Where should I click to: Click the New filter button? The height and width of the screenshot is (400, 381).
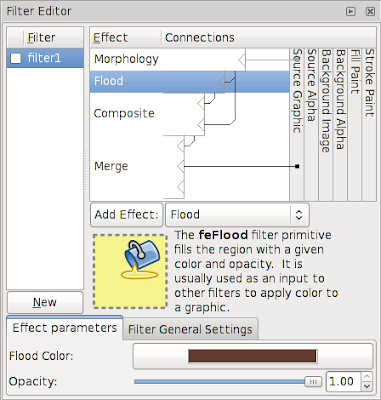coord(45,302)
